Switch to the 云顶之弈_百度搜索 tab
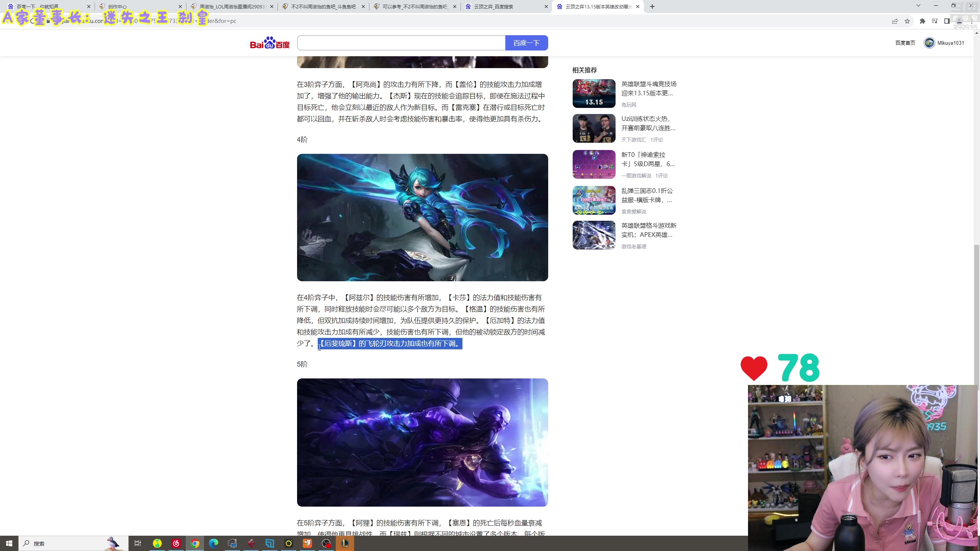The height and width of the screenshot is (551, 980). pos(506,7)
